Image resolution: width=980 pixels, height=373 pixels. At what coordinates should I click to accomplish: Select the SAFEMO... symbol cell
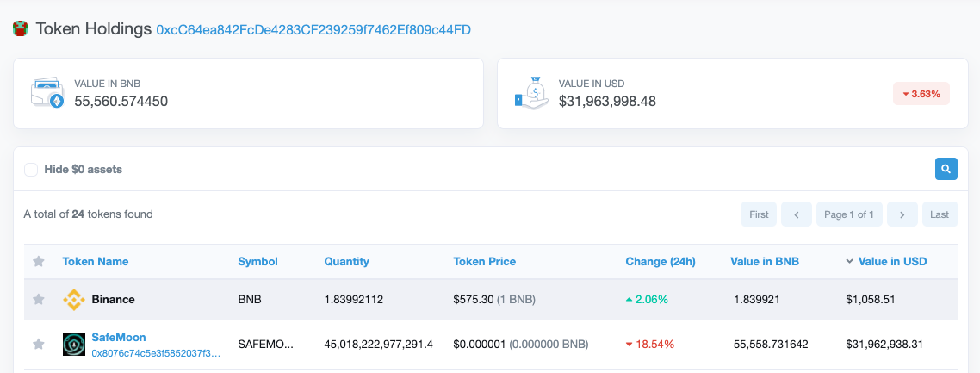265,345
